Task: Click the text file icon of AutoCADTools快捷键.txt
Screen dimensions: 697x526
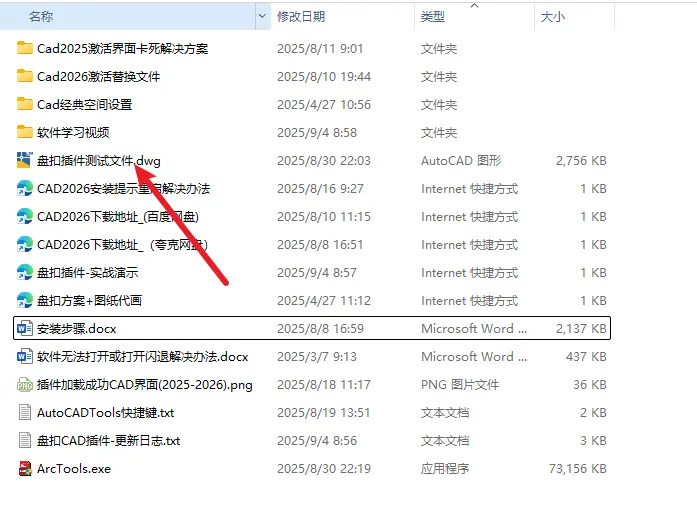Action: click(25, 412)
